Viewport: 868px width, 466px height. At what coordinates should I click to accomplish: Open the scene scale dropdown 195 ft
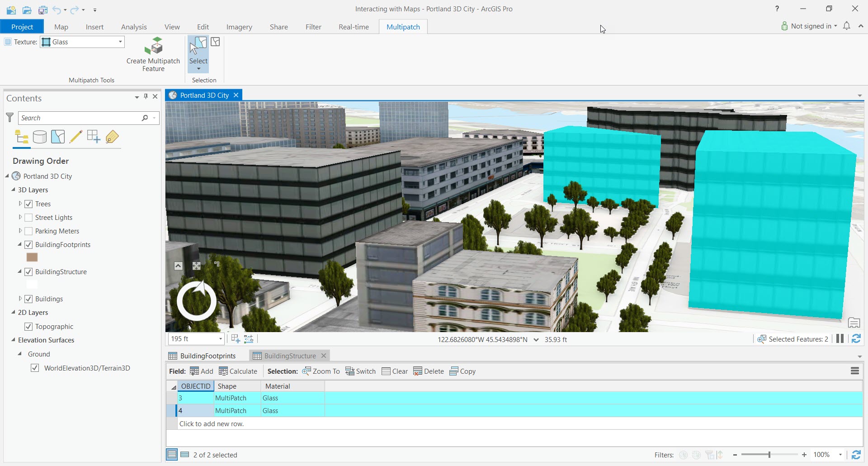(220, 339)
